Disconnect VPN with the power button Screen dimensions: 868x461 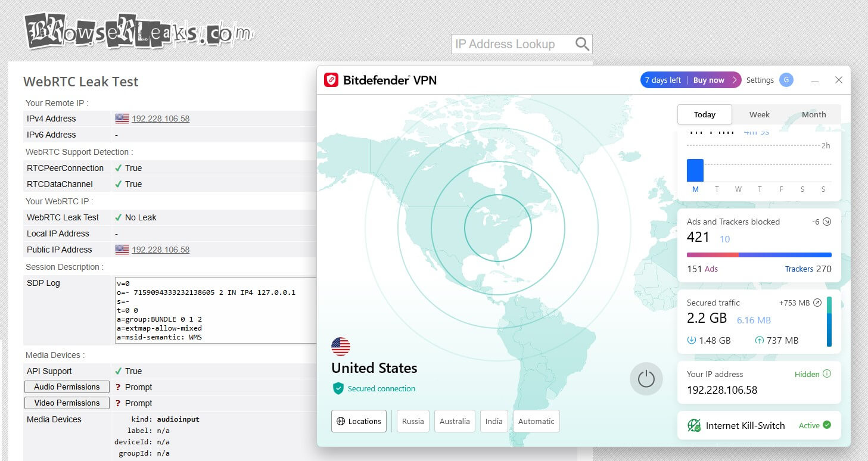coord(646,378)
